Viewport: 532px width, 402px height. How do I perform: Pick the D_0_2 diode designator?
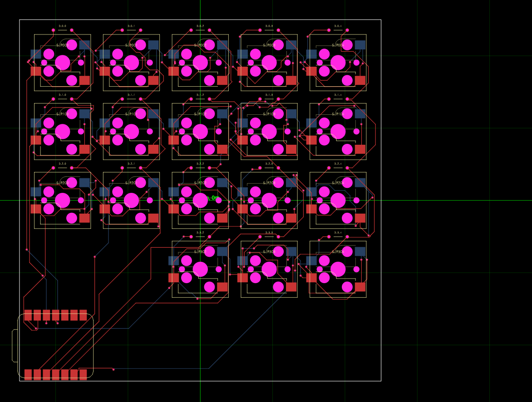[200, 26]
